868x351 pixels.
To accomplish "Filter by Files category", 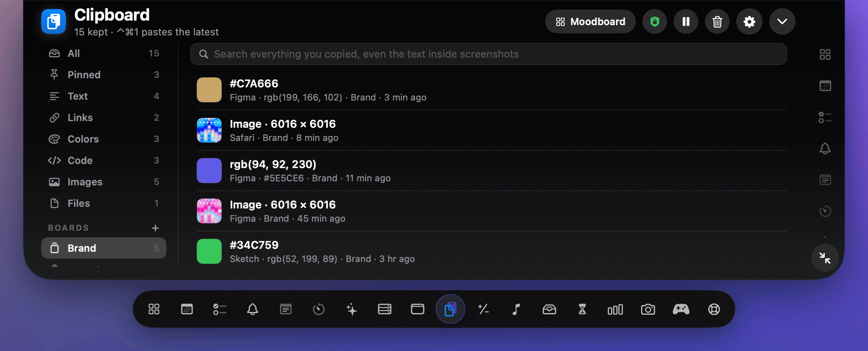I will pos(104,203).
